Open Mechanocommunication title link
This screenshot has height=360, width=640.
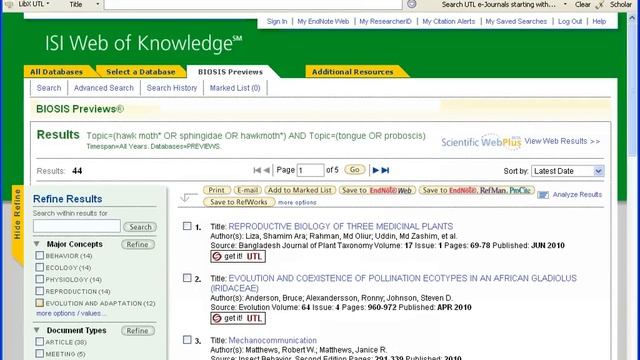272,340
